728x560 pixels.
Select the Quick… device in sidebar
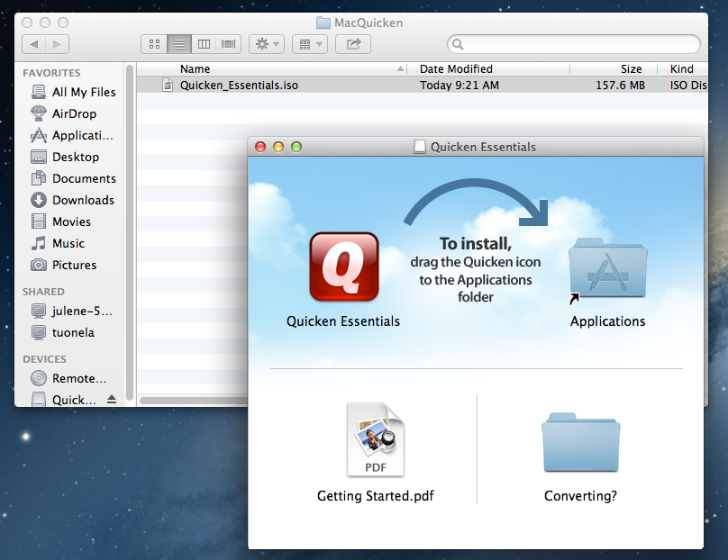(x=64, y=400)
